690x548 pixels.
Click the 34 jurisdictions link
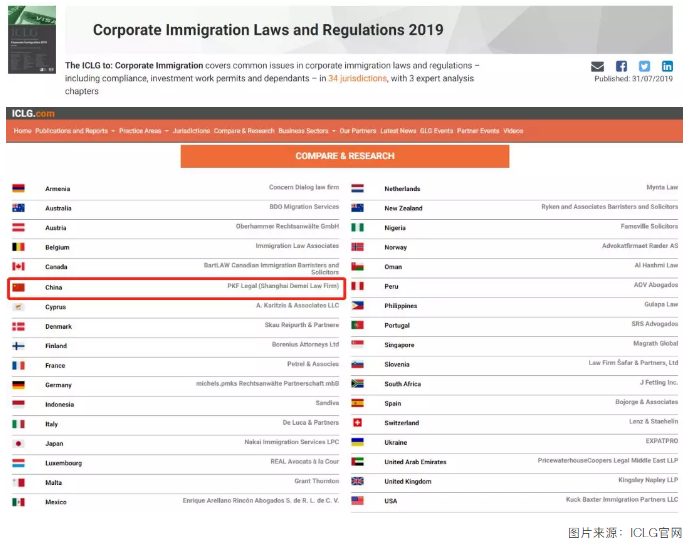(357, 78)
